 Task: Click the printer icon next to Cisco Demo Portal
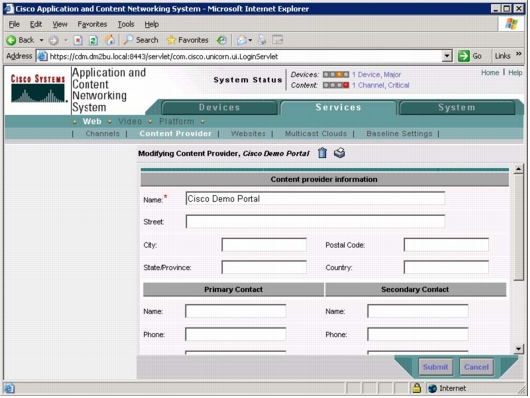339,153
